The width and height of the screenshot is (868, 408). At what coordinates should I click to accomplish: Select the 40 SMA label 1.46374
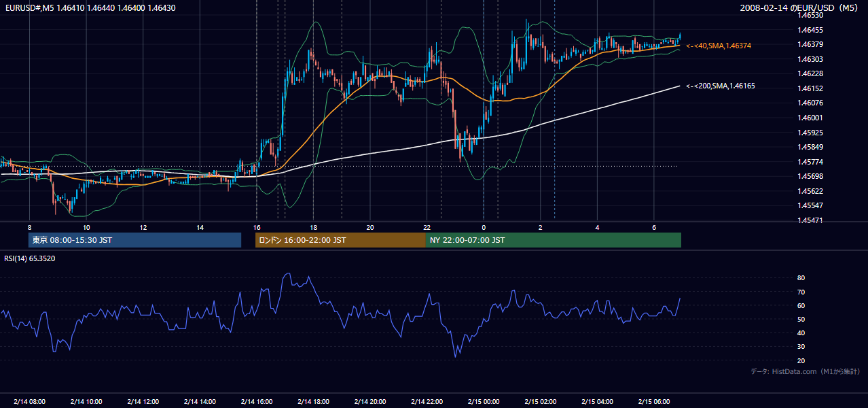pyautogui.click(x=719, y=46)
